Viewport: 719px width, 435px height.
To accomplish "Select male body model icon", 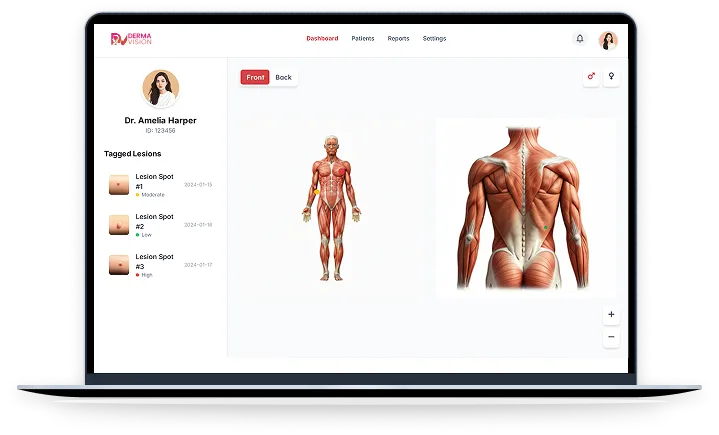I will [591, 77].
